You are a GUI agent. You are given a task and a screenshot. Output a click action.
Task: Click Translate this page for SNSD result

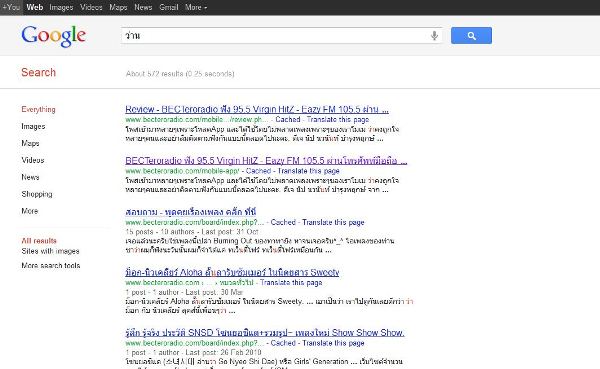tap(333, 343)
